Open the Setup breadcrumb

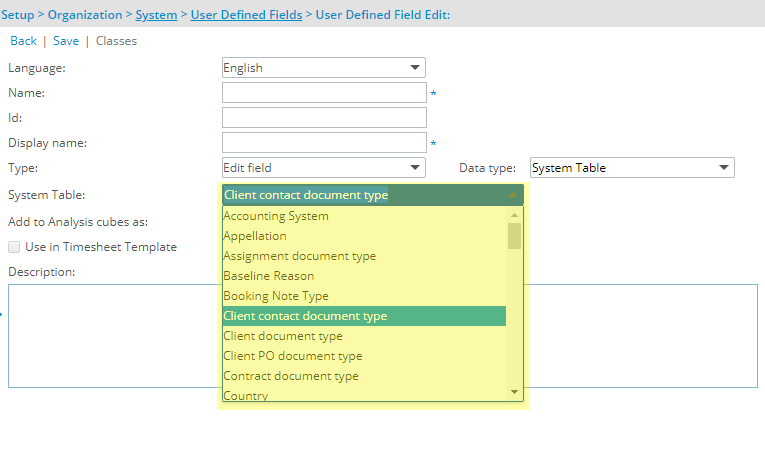point(18,15)
